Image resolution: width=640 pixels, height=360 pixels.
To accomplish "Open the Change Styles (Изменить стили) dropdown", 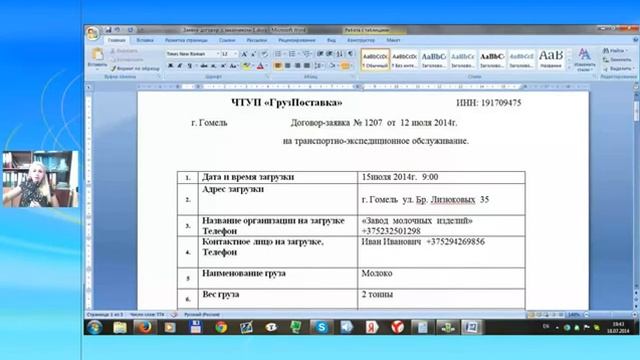I will click(x=584, y=60).
